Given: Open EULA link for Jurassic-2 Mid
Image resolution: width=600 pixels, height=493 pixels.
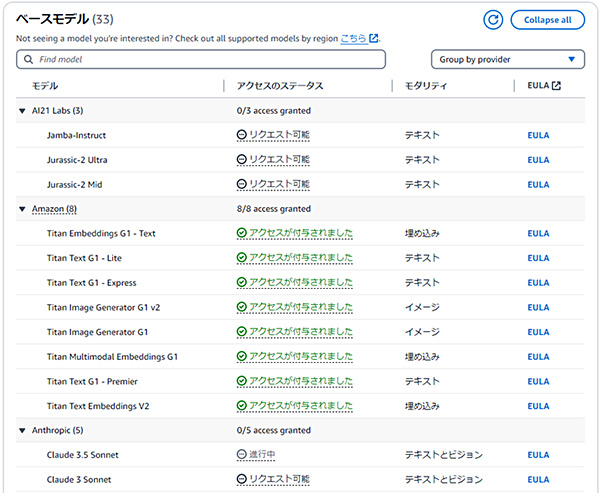Looking at the screenshot, I should [538, 184].
